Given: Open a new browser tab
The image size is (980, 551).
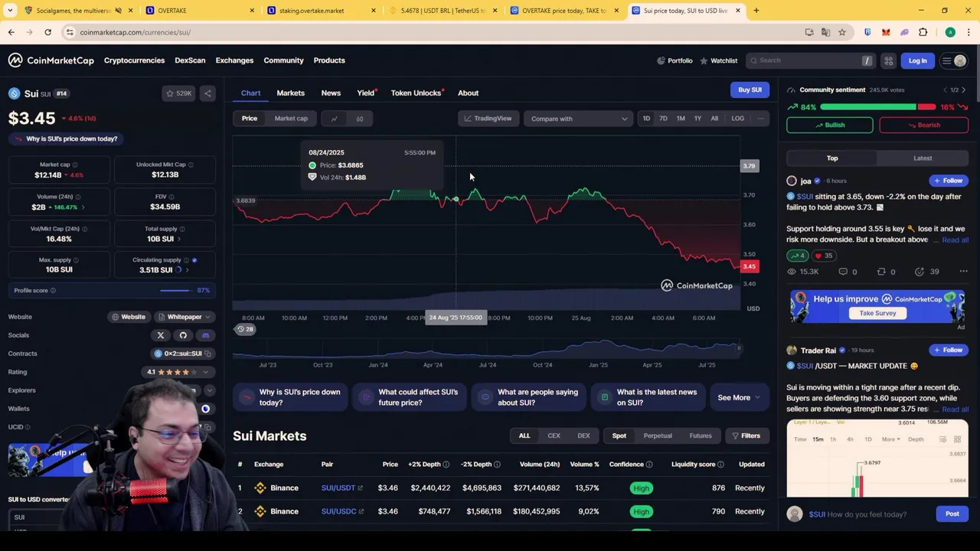Looking at the screenshot, I should (x=756, y=11).
